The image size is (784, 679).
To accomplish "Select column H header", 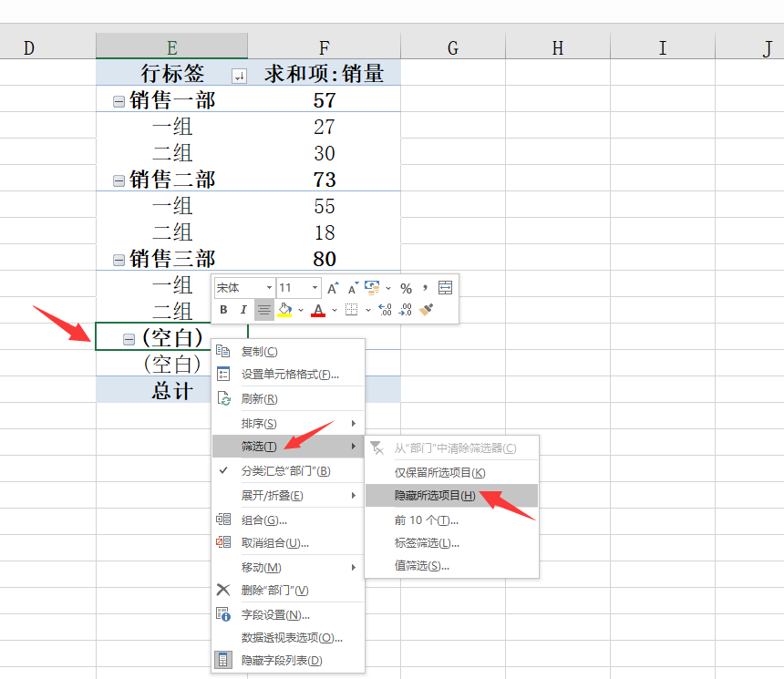I will (x=558, y=47).
